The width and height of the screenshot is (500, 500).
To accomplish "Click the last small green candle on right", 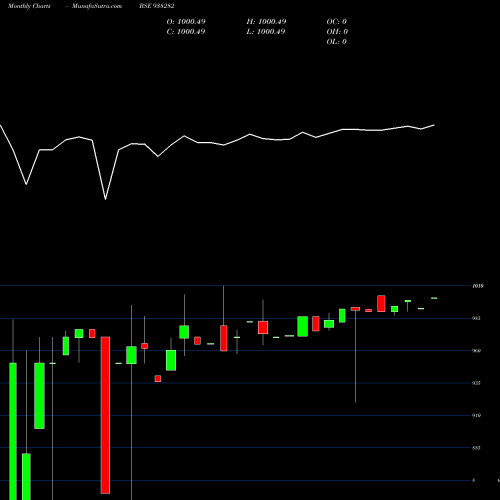I will [434, 298].
